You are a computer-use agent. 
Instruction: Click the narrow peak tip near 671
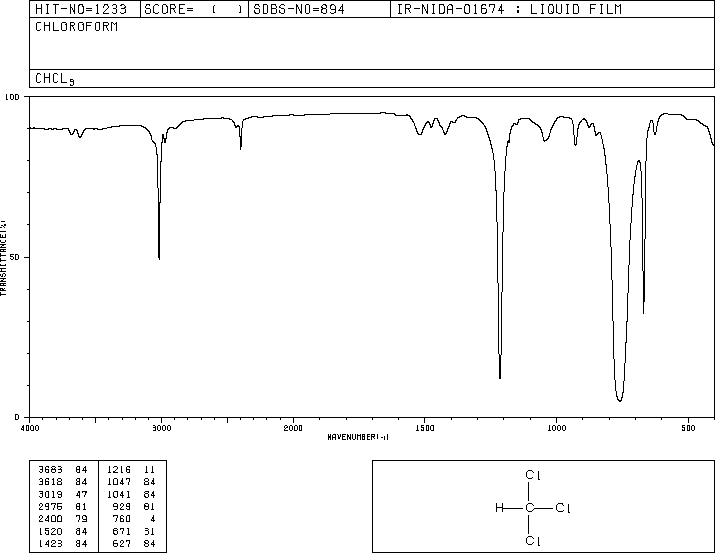click(x=643, y=312)
